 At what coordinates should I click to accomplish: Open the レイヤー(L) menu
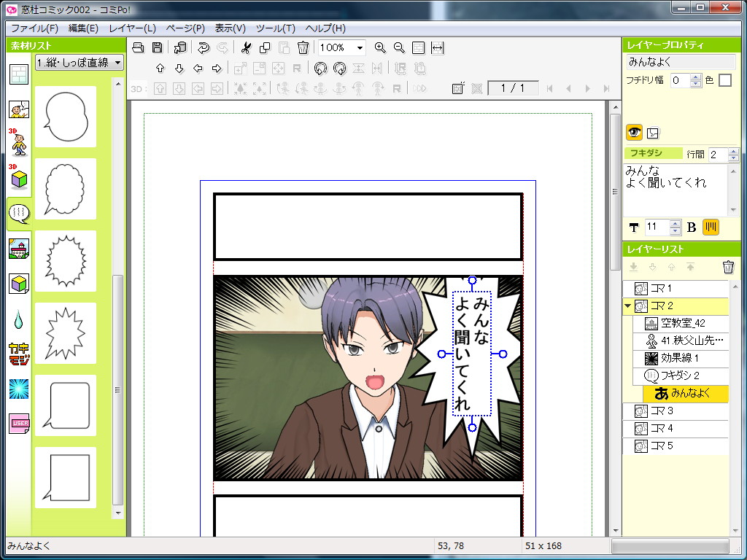pos(133,28)
